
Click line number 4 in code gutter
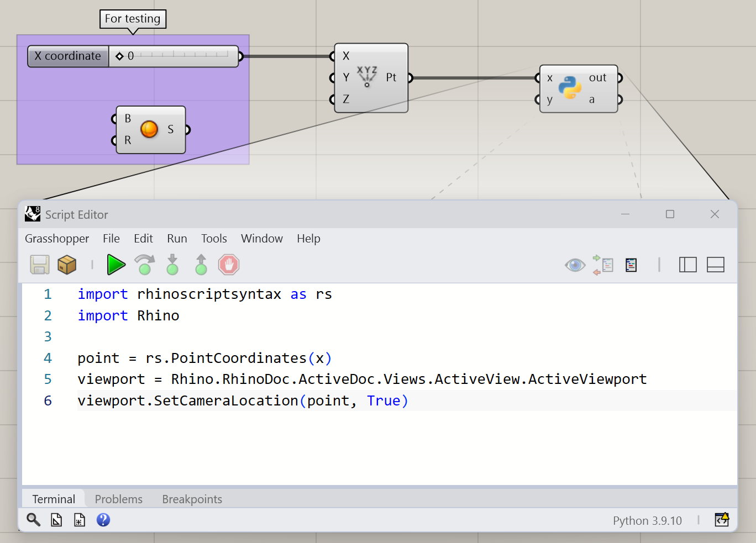coord(48,358)
